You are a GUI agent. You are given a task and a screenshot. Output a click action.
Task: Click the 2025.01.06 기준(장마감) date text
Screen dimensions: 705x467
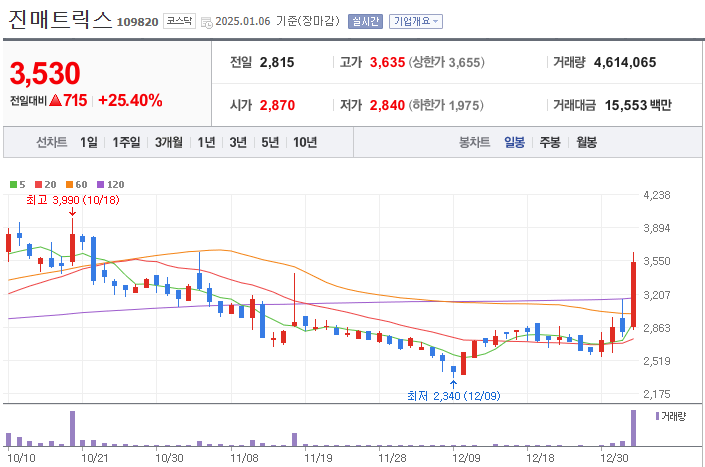click(x=277, y=21)
